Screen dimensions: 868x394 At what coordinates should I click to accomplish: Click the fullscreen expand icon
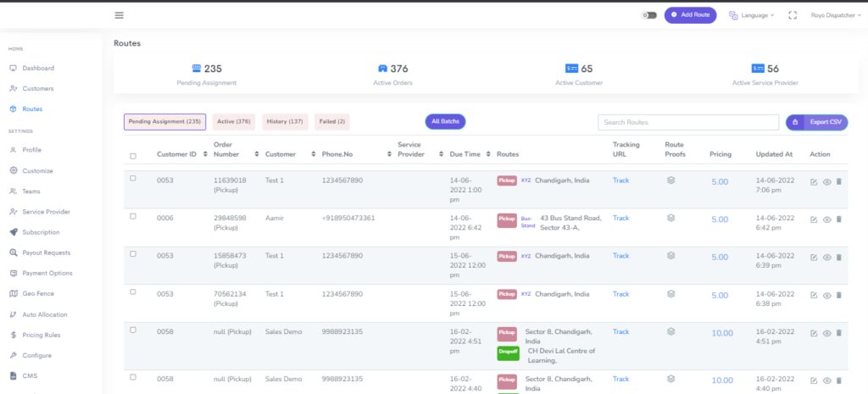click(793, 15)
